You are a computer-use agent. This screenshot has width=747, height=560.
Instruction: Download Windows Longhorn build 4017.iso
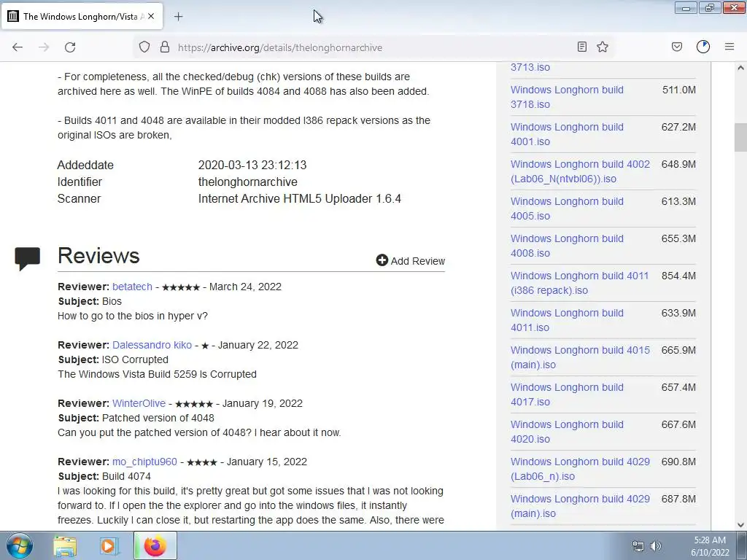[x=567, y=394]
